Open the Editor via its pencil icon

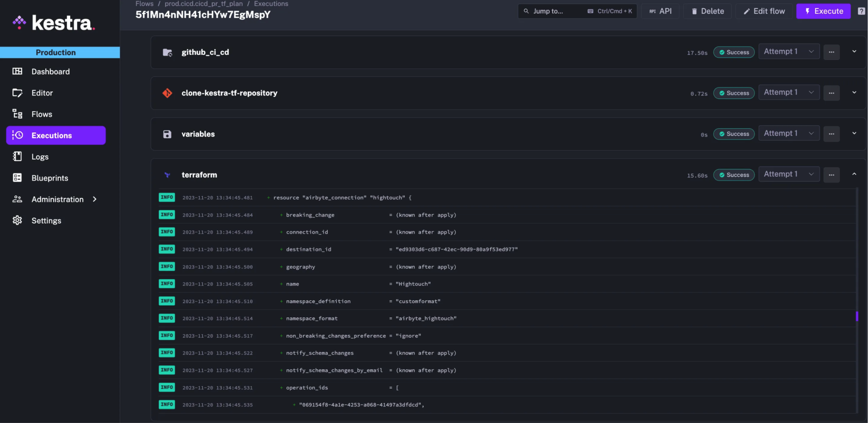coord(17,93)
